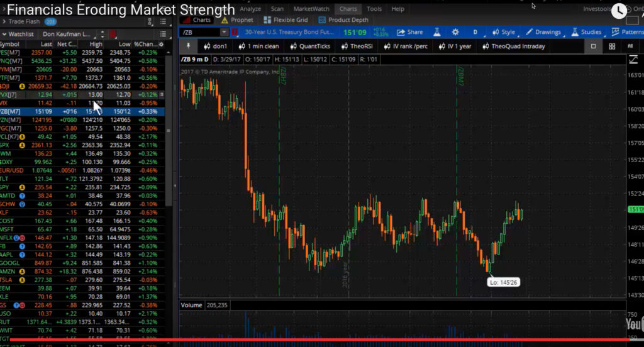644x347 pixels.
Task: Switch to the Product Depth sub-tab
Action: (343, 19)
